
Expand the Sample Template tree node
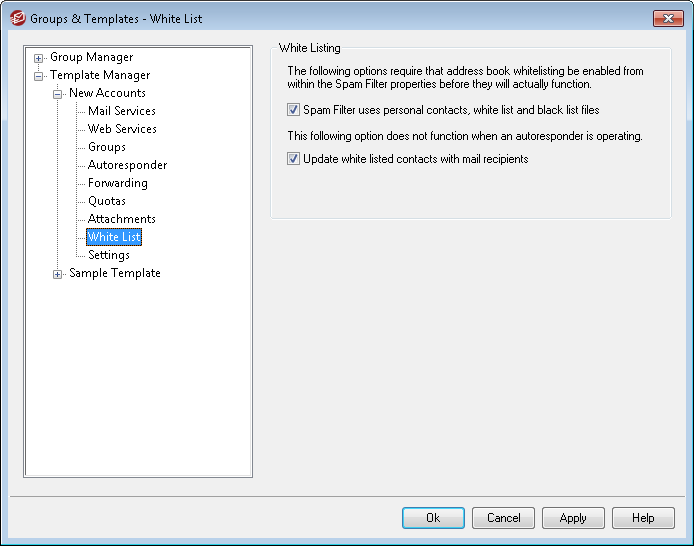tap(58, 274)
